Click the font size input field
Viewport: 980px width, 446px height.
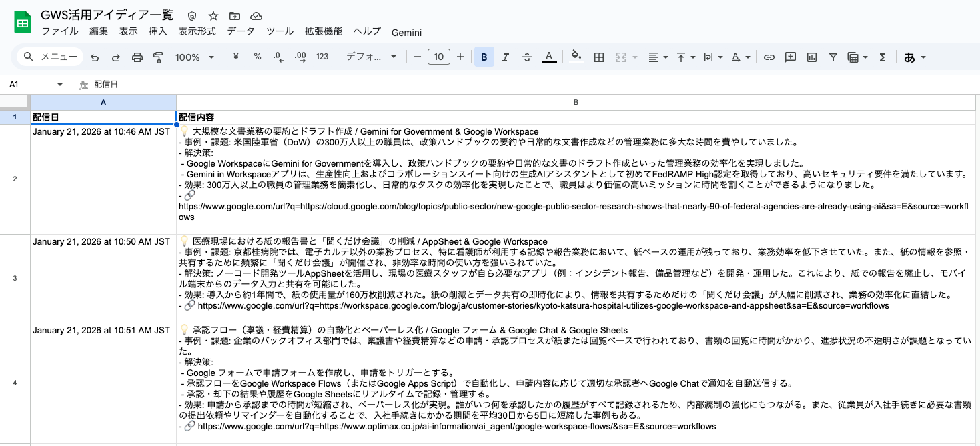[x=438, y=57]
